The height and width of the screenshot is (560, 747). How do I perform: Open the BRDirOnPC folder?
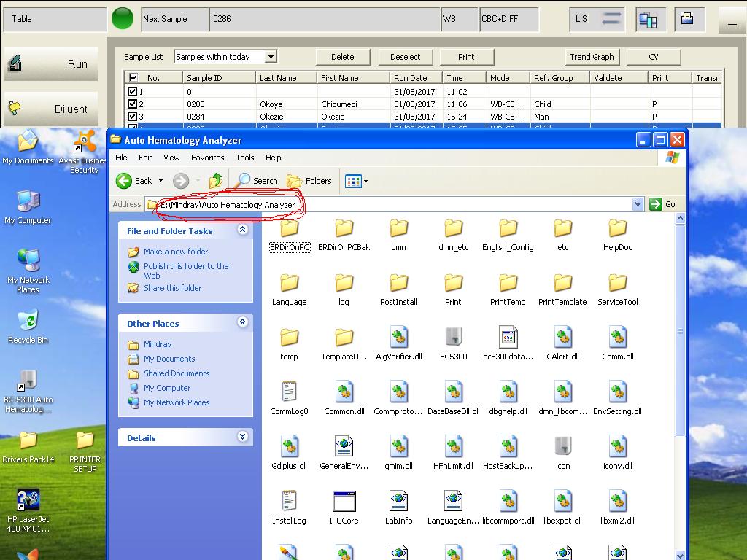290,236
